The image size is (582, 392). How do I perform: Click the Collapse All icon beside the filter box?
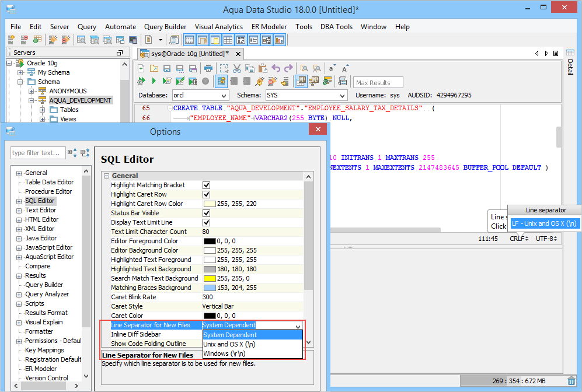85,152
